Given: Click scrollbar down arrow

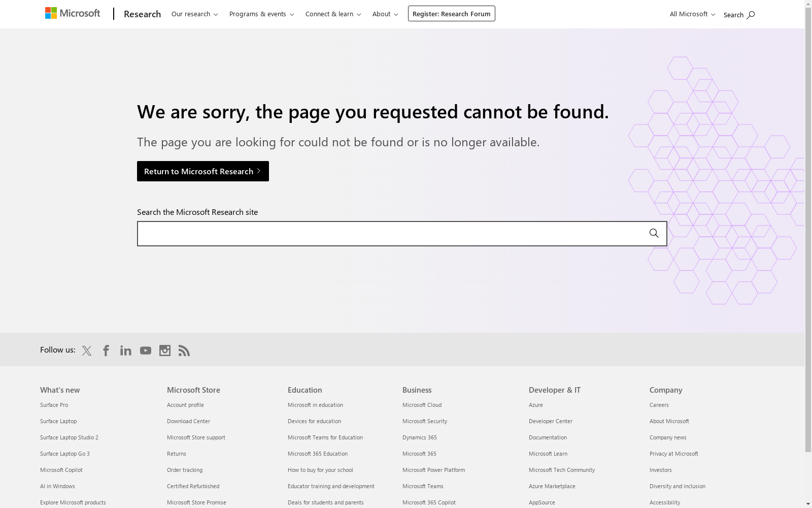Looking at the screenshot, I should pyautogui.click(x=808, y=504).
